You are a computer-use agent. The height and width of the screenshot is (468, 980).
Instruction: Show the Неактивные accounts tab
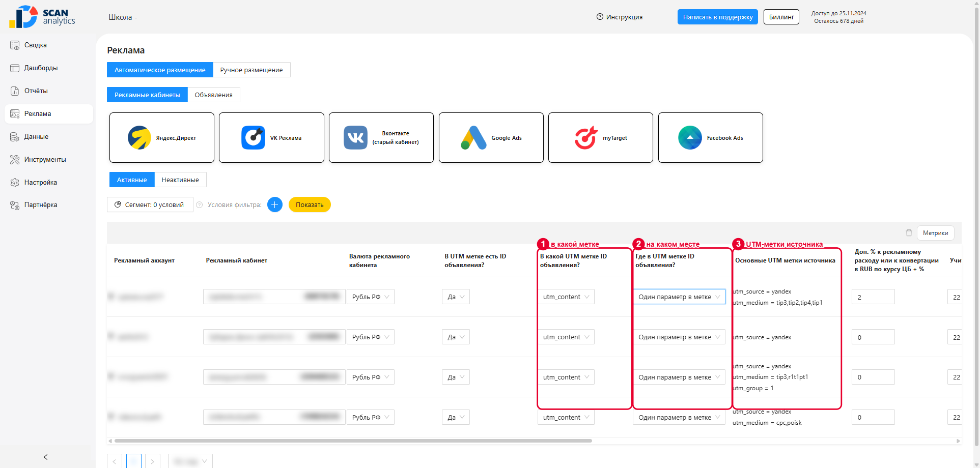coord(180,180)
